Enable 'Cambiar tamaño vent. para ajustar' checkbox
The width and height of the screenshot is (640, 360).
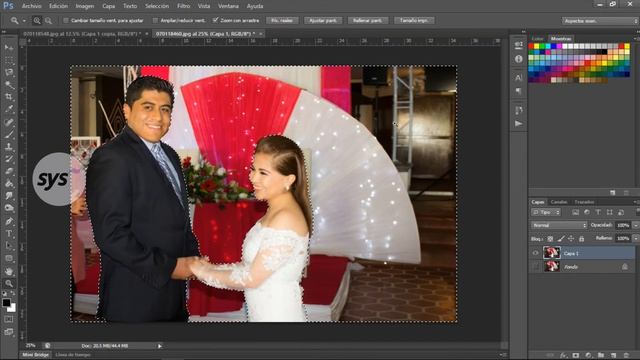click(x=66, y=20)
